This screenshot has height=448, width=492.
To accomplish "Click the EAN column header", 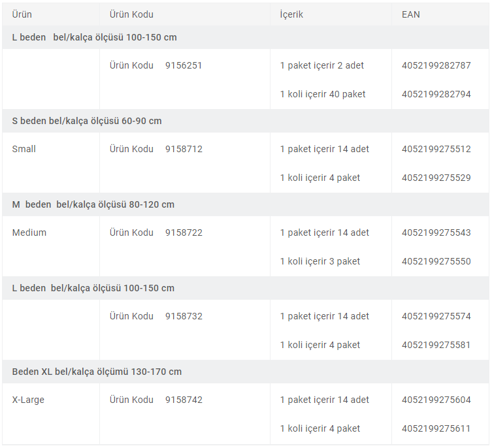I will coord(410,14).
